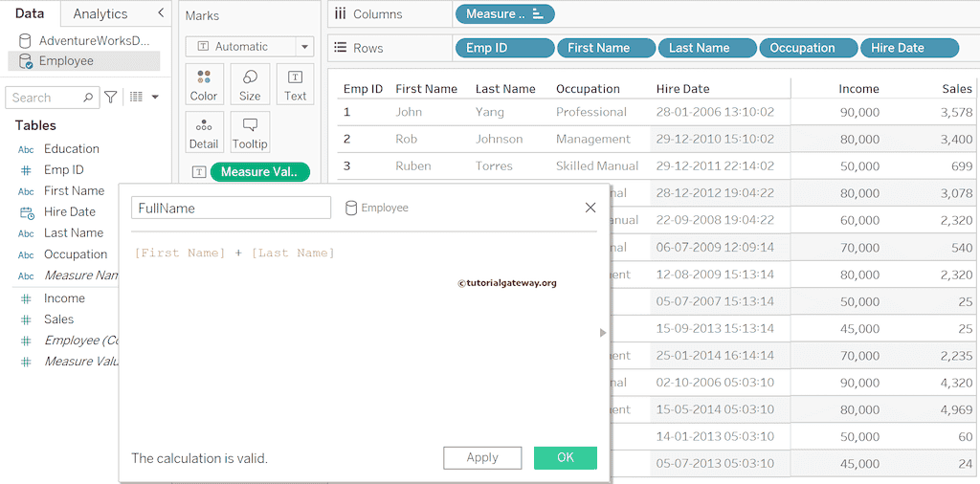980x484 pixels.
Task: Click the Income column header
Action: point(858,89)
